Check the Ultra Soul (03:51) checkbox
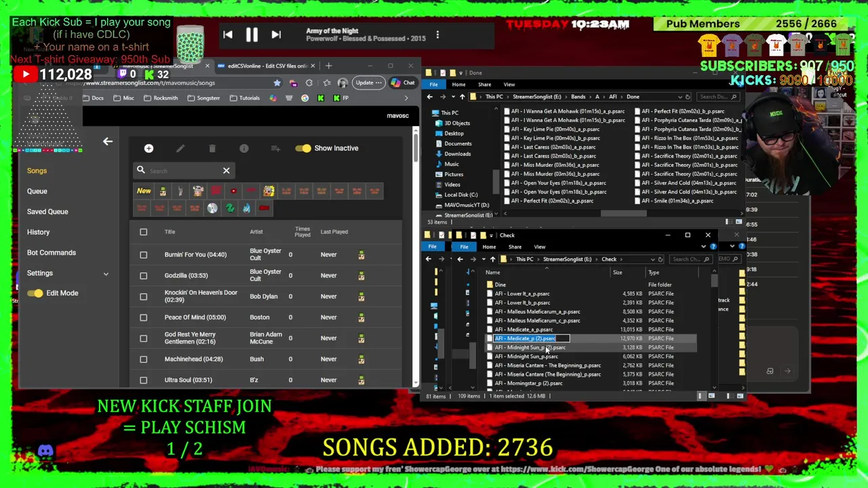This screenshot has height=488, width=868. 143,380
